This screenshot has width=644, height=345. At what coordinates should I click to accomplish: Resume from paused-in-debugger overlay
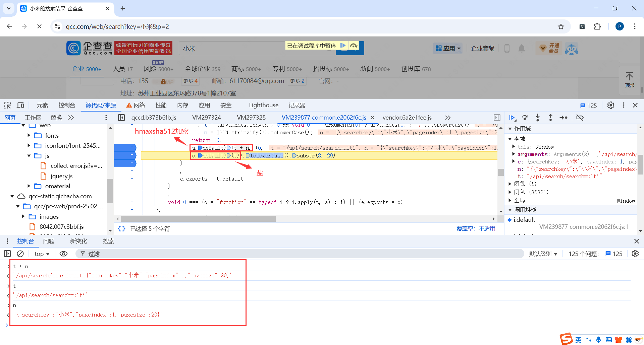coord(343,46)
